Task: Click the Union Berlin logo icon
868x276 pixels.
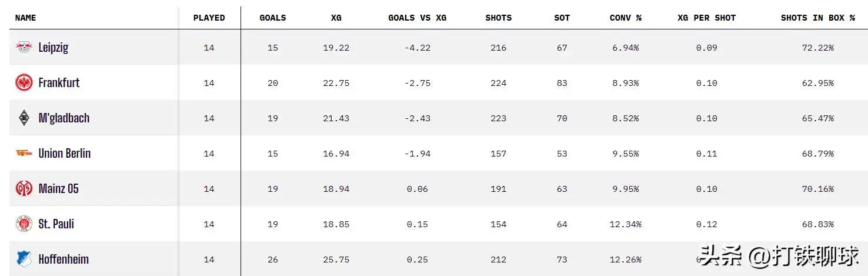Action: pyautogui.click(x=24, y=154)
